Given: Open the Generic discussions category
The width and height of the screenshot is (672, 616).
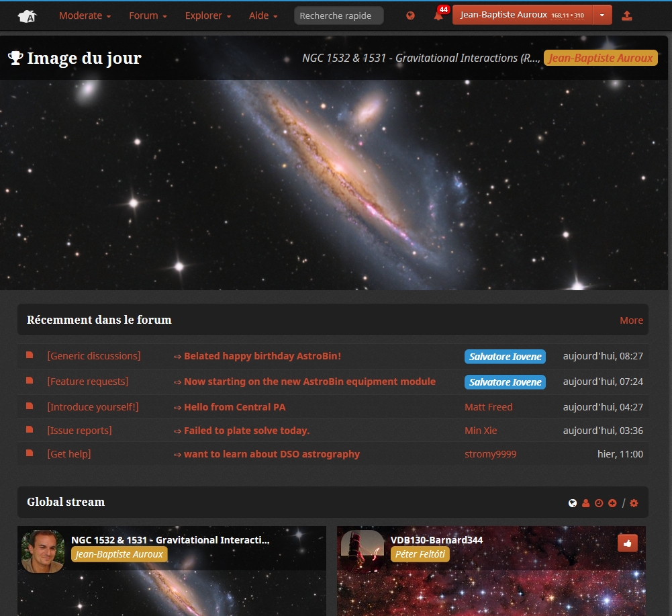Looking at the screenshot, I should [94, 356].
